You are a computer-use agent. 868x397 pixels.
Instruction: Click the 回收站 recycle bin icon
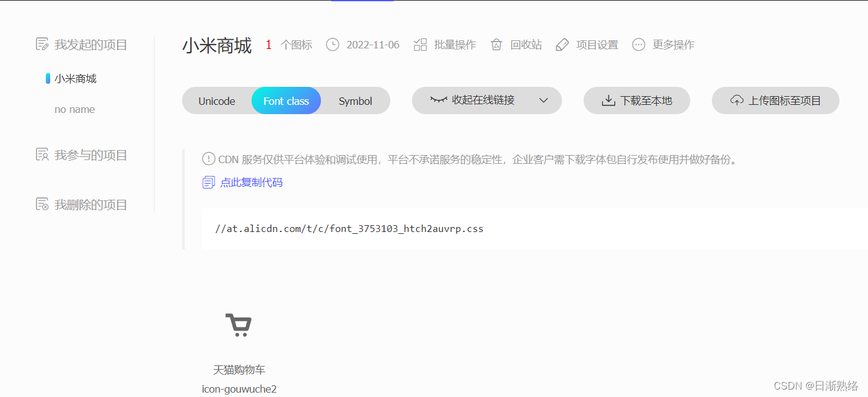(496, 45)
